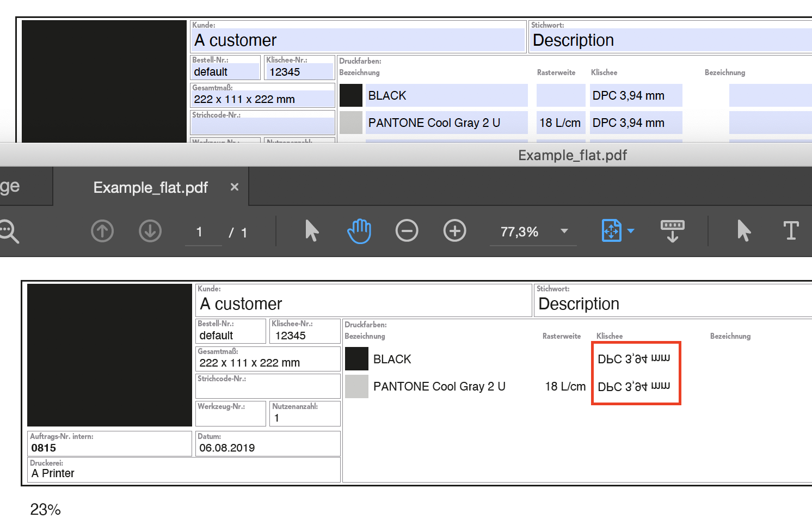
Task: Select the Hand tool in the toolbar
Action: pos(359,231)
